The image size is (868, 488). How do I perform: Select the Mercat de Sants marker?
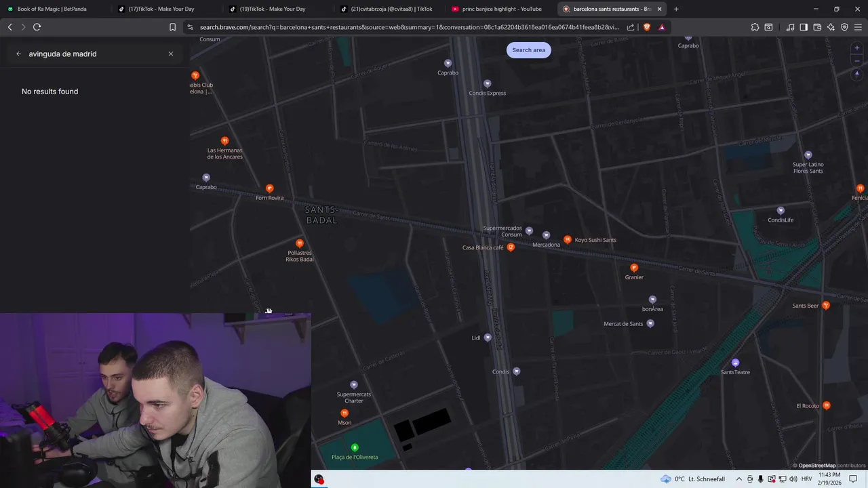pos(650,324)
